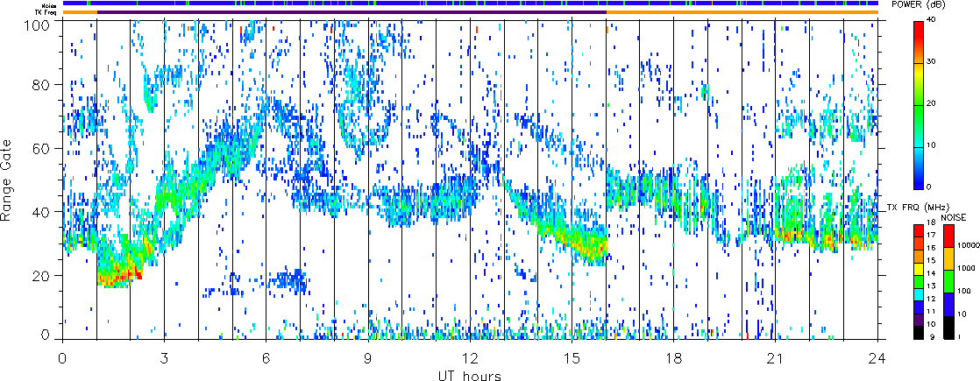Click the purple section of the TX Freq strip
The height and width of the screenshot is (381, 980).
tap(352, 12)
